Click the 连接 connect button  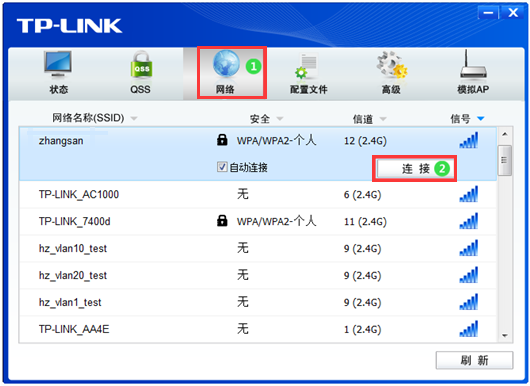pyautogui.click(x=414, y=168)
